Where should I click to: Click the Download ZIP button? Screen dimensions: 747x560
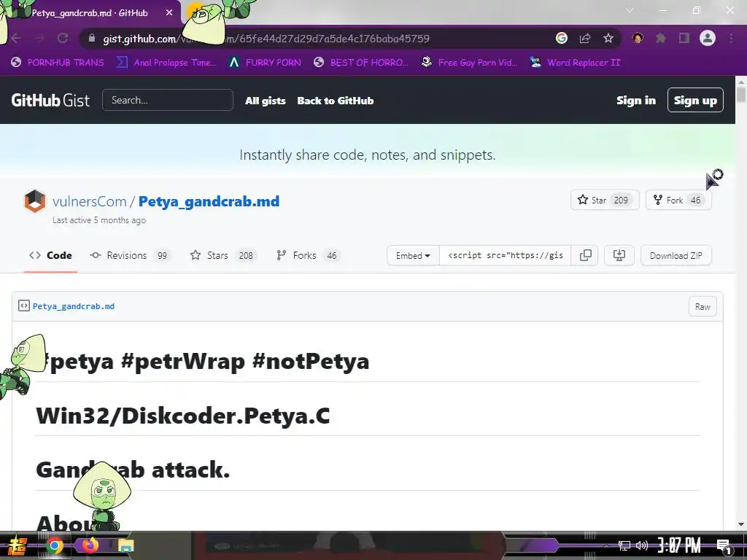[x=676, y=255]
